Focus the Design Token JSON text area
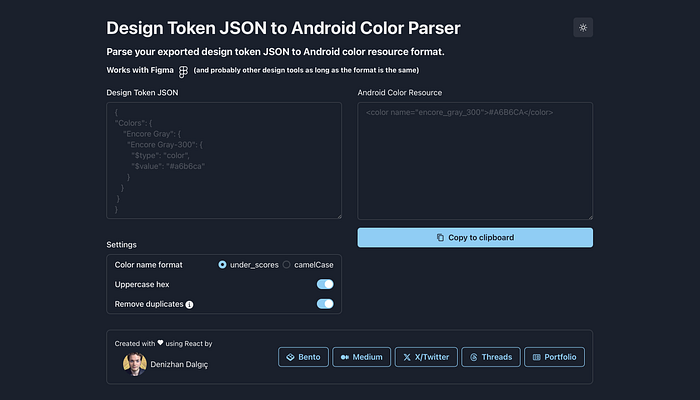 (224, 161)
